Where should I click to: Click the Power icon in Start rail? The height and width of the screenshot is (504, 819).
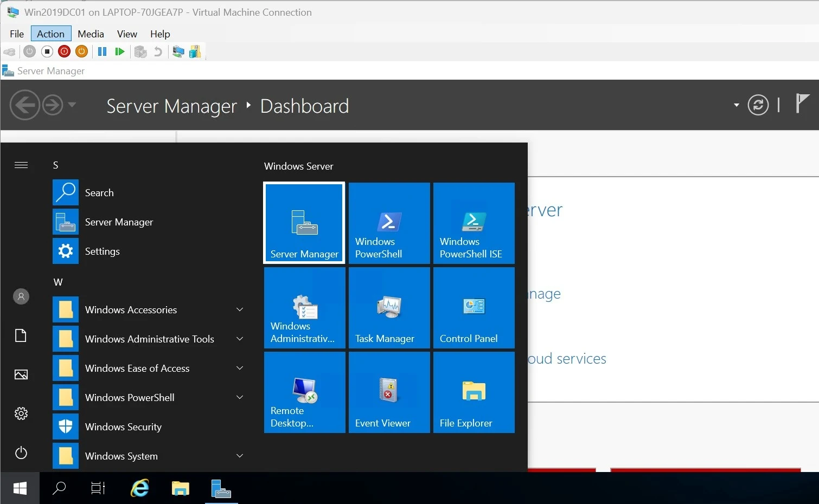click(21, 453)
